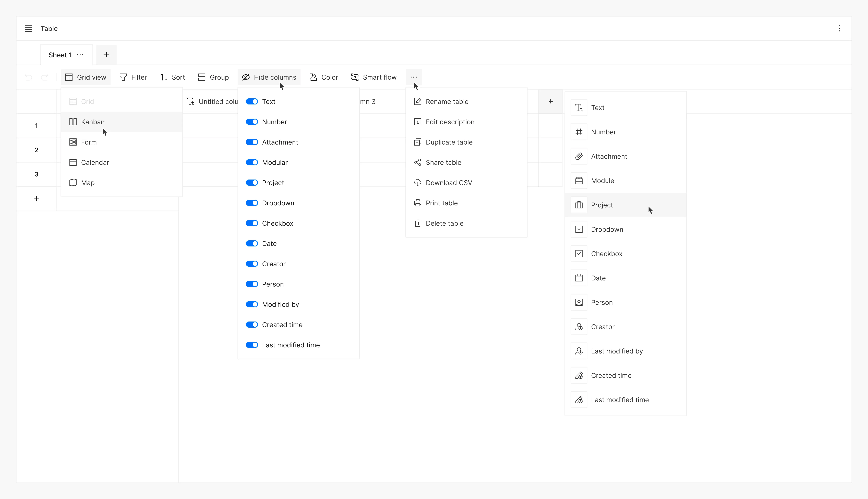868x499 pixels.
Task: Click the Download CSV cloud icon
Action: (418, 183)
